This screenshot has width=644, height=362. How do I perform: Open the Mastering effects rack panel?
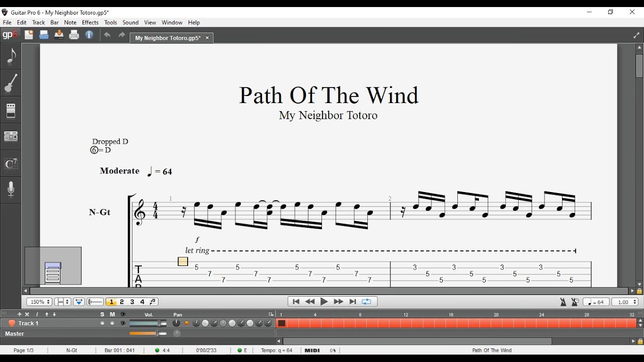11,137
